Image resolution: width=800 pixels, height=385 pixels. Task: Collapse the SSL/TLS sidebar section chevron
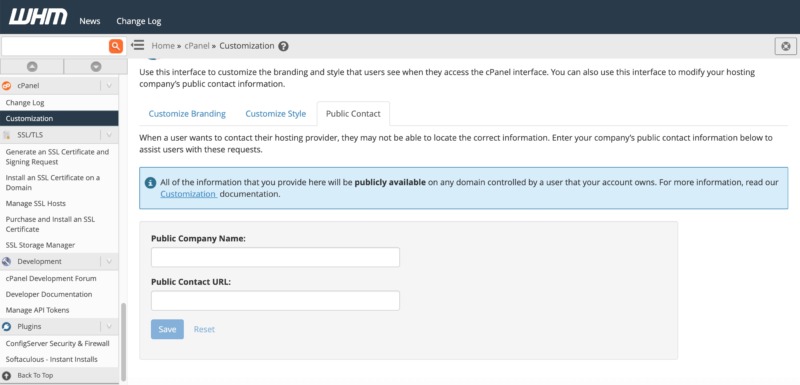[x=109, y=135]
